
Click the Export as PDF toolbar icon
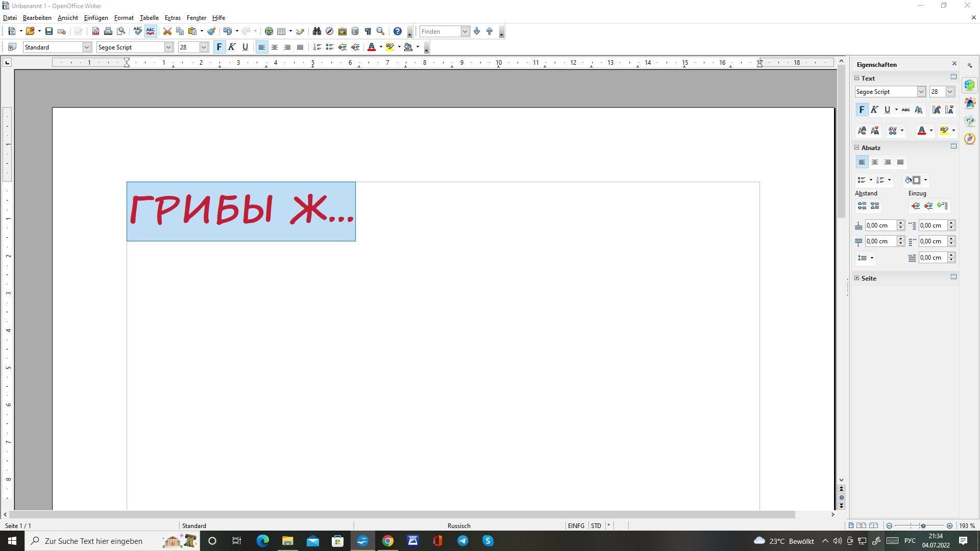(x=95, y=32)
